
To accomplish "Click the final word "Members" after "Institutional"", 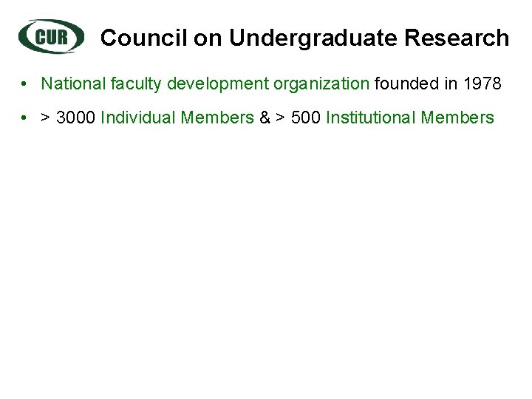I will pyautogui.click(x=457, y=117).
